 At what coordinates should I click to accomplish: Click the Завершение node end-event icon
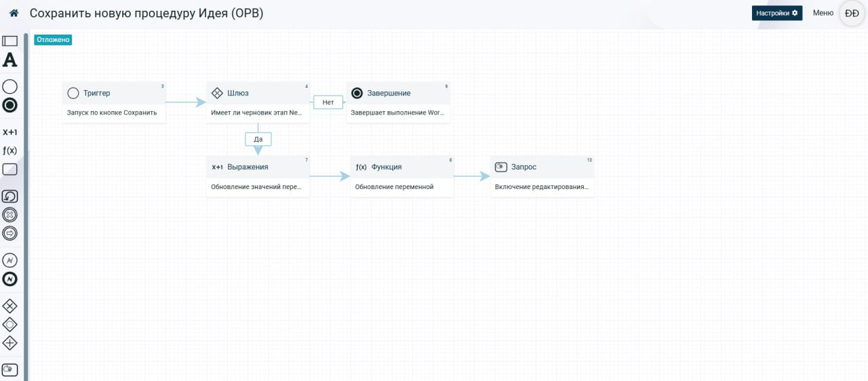[357, 93]
